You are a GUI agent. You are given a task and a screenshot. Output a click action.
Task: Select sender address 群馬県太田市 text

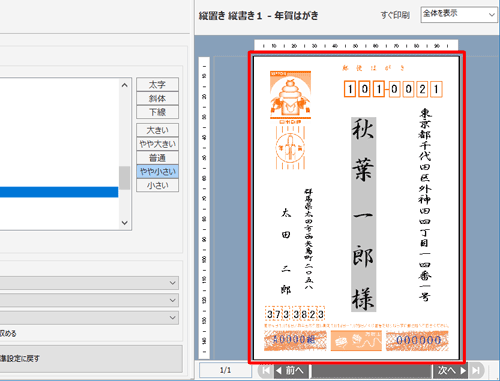pos(308,239)
